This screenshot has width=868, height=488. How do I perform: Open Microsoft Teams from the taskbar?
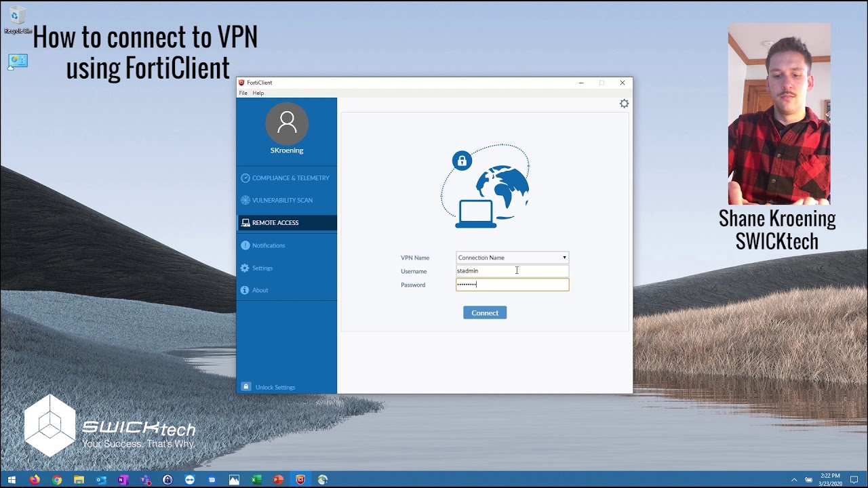click(145, 480)
